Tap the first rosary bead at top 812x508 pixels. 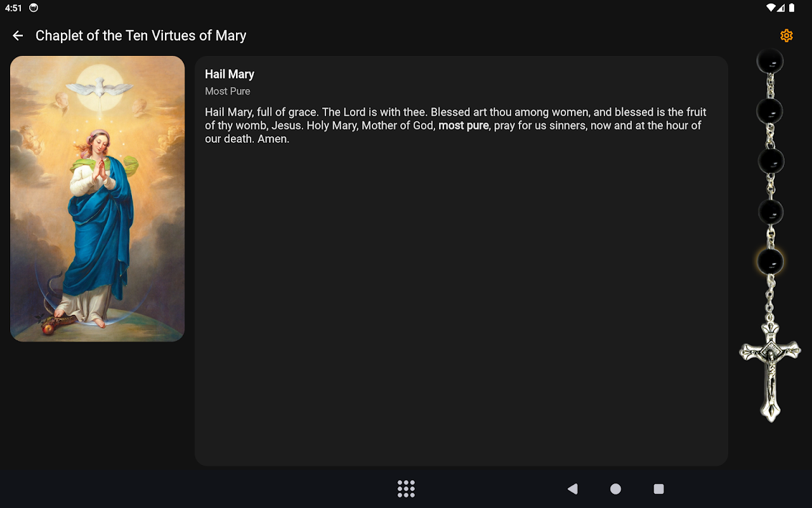770,61
